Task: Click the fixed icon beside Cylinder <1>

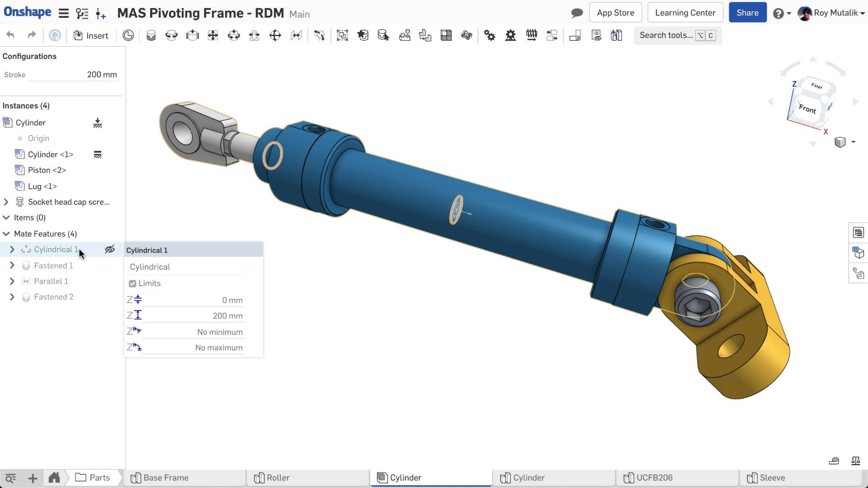Action: click(97, 155)
